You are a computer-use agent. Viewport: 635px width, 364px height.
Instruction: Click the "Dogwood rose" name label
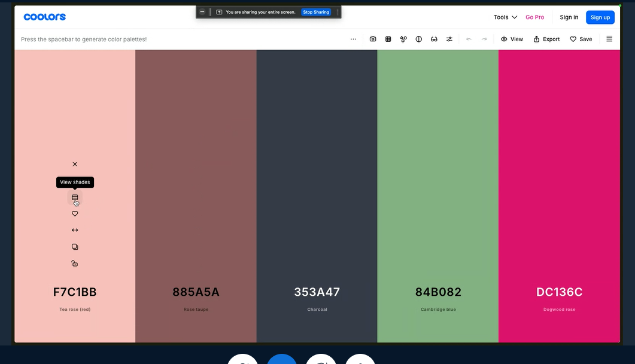click(559, 310)
